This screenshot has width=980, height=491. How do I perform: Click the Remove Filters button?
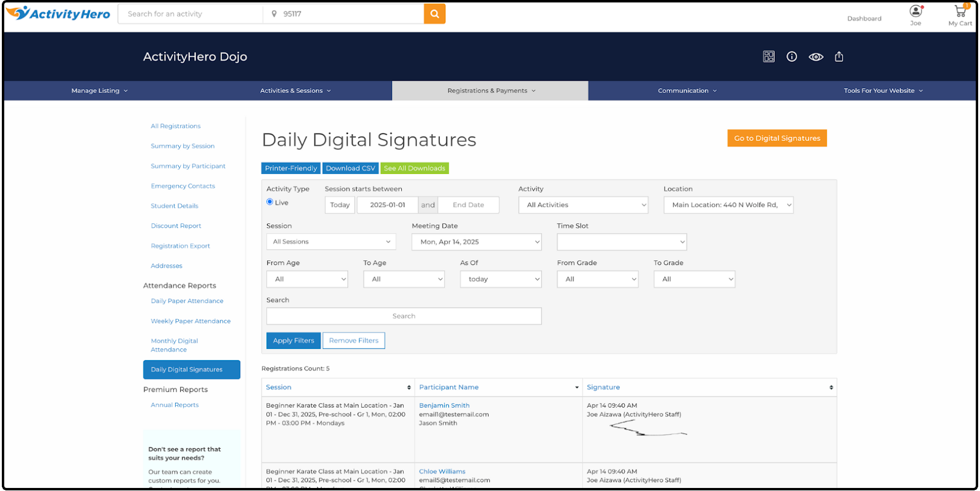pyautogui.click(x=354, y=340)
